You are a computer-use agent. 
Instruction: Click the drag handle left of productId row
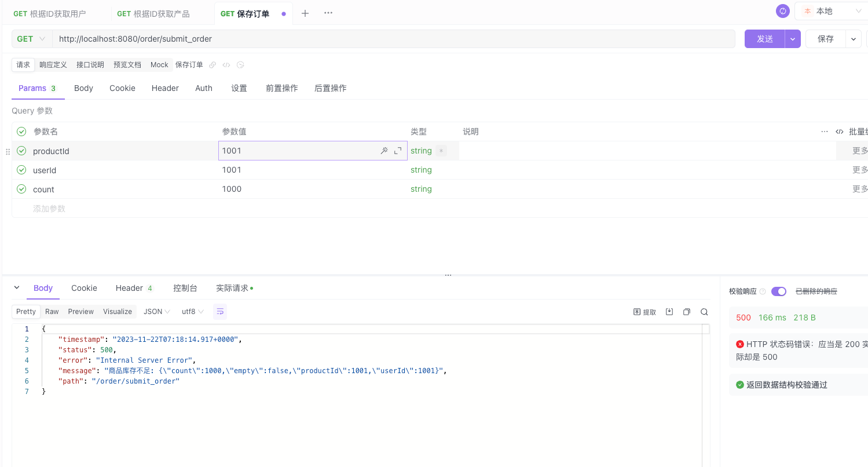point(8,151)
